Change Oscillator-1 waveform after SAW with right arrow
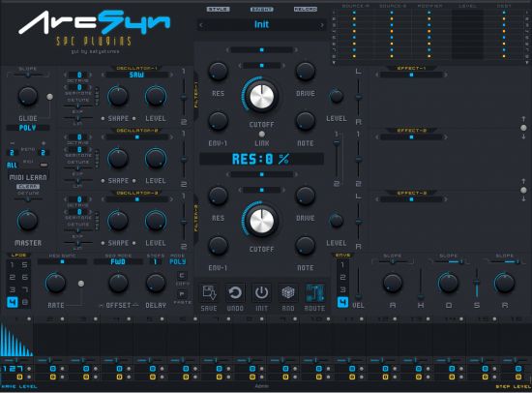Viewport: 532px width, 393px height. tap(171, 76)
